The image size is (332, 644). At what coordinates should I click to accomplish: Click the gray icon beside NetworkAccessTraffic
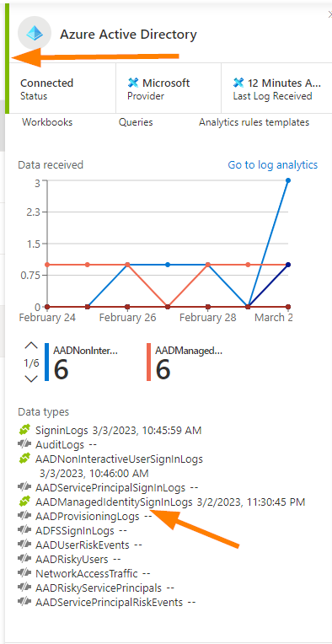(24, 573)
